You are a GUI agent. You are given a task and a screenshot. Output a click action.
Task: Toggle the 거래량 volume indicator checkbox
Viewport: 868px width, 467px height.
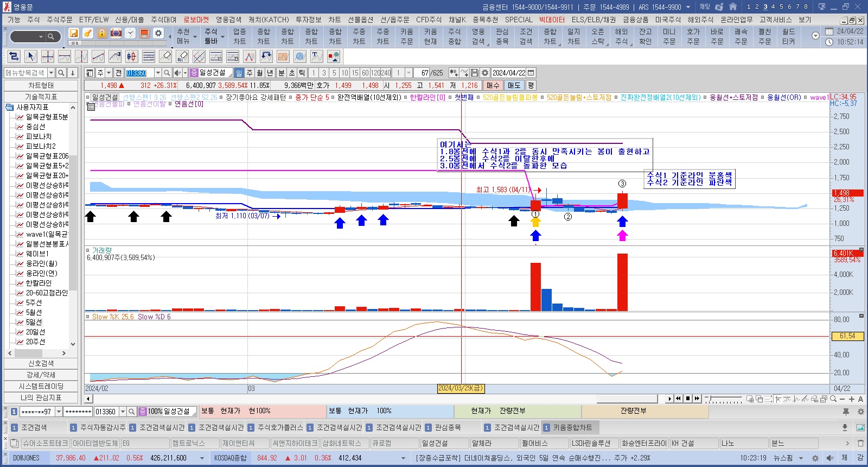point(88,250)
